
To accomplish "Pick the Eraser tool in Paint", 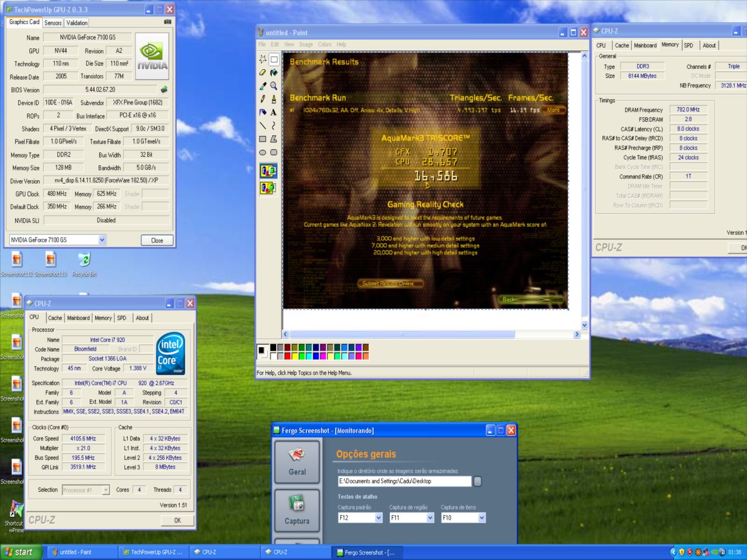I will (263, 72).
